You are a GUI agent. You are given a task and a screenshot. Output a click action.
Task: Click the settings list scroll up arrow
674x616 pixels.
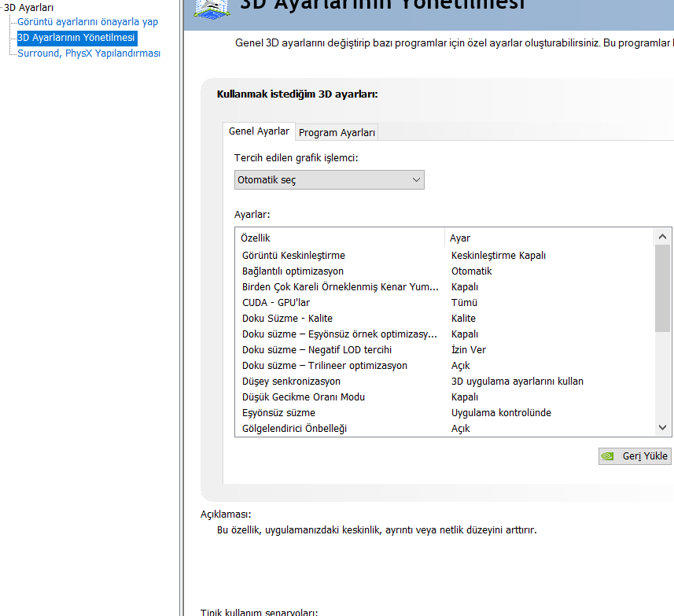(662, 237)
